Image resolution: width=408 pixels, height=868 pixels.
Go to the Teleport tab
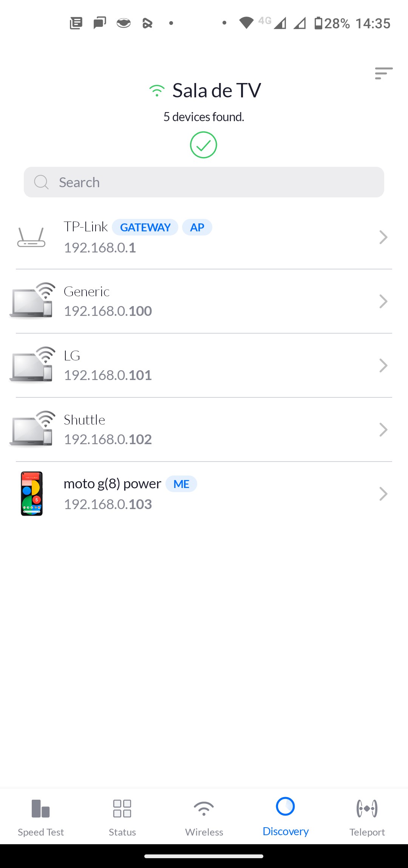pos(367,817)
